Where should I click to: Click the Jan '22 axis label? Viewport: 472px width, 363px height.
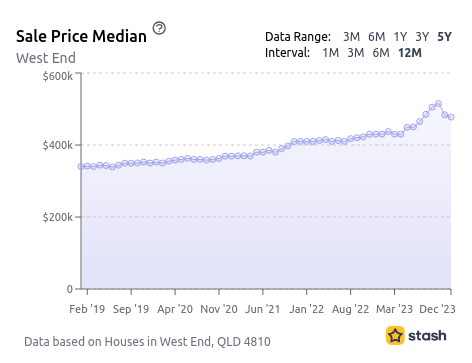point(307,309)
